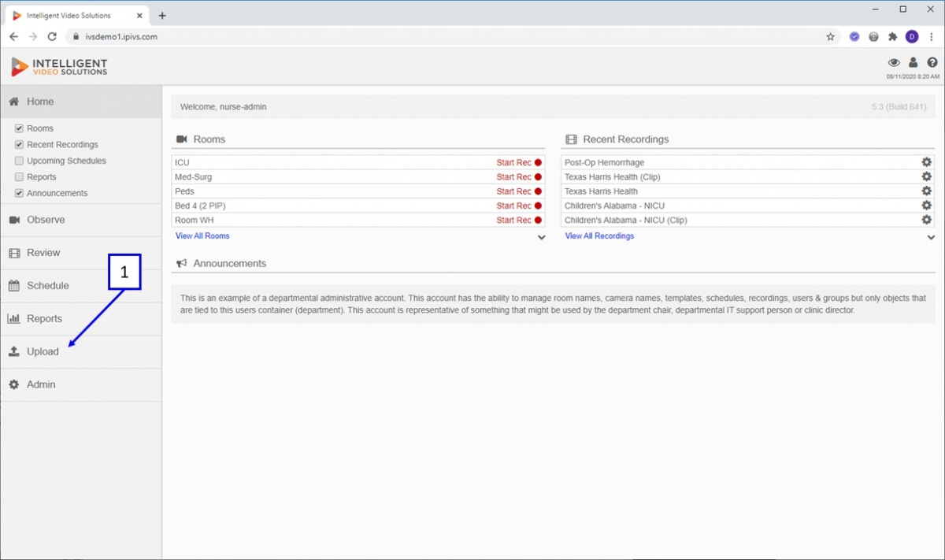Screen dimensions: 945x560
Task: Open the Upload menu item
Action: 43,352
